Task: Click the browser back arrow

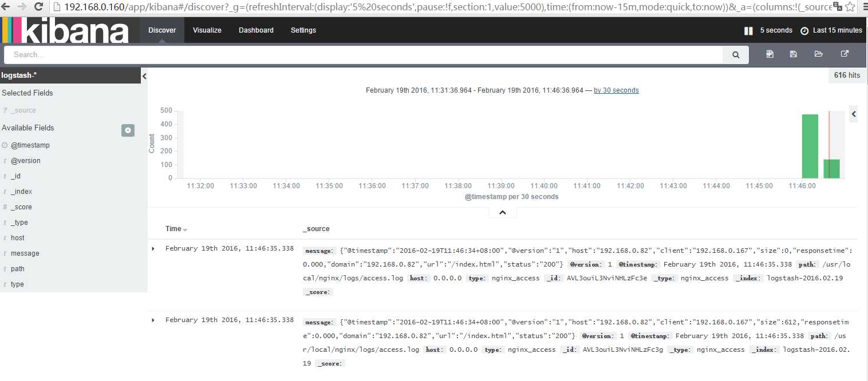Action: click(x=6, y=7)
